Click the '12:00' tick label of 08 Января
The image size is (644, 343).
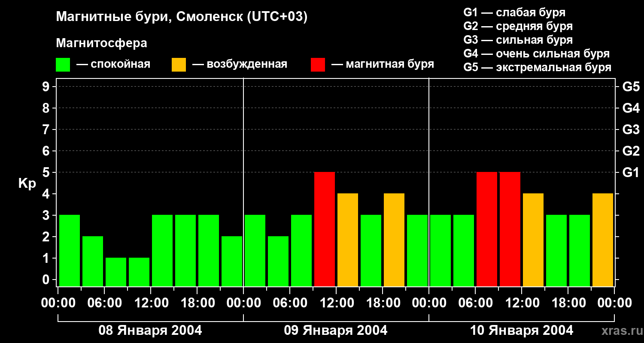(x=151, y=303)
